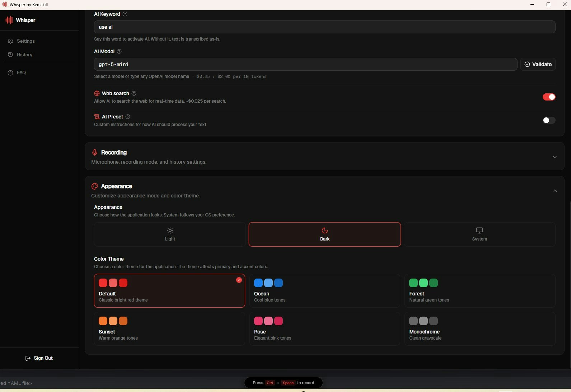The width and height of the screenshot is (571, 392).
Task: Click the Web search globe icon
Action: pos(97,93)
